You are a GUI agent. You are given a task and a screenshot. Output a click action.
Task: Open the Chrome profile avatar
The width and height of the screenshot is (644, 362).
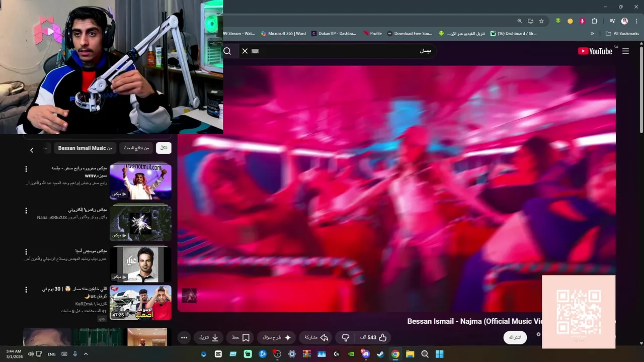coord(624,21)
